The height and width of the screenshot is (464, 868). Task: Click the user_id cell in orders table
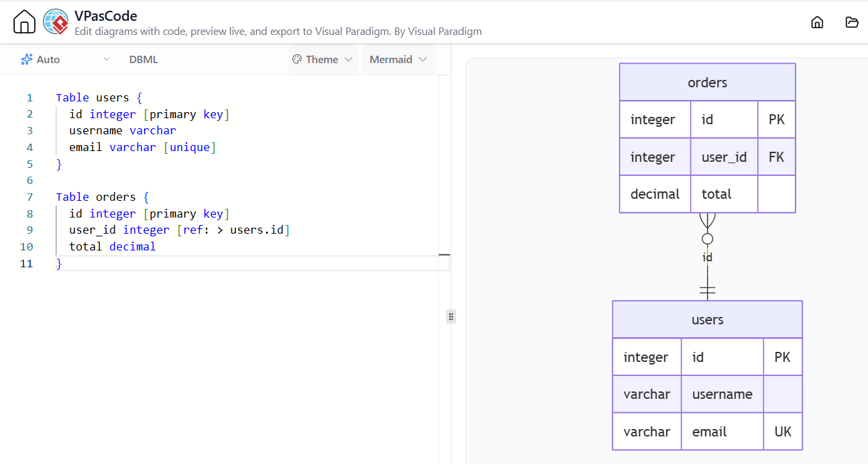[x=724, y=157]
